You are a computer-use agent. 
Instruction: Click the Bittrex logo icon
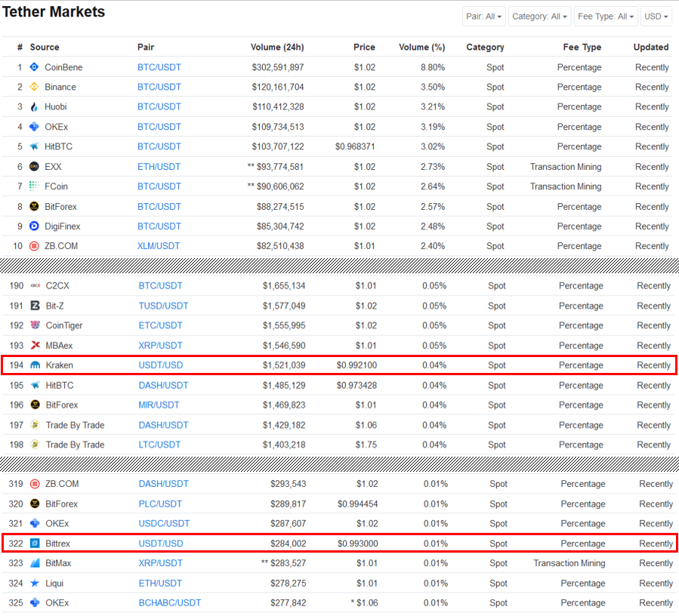point(35,544)
